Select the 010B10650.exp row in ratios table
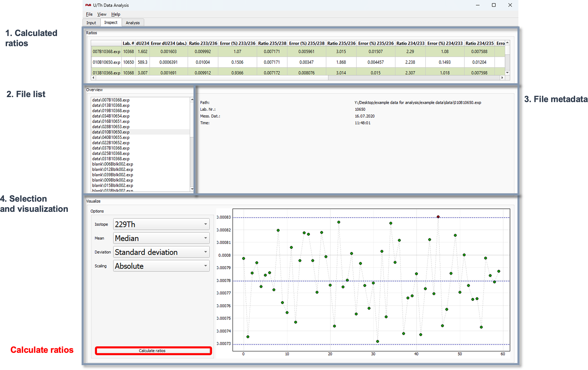This screenshot has height=370, width=588. click(106, 62)
